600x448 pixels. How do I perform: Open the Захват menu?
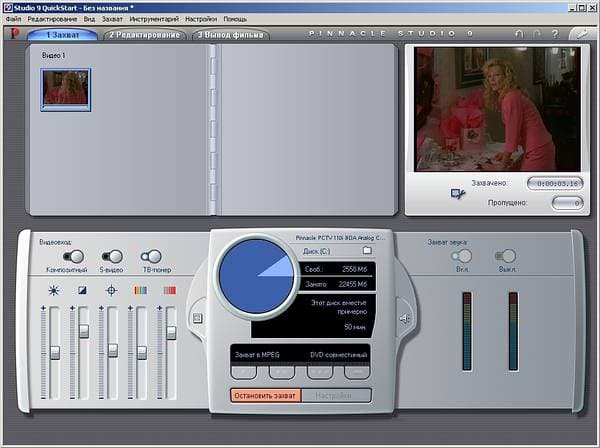[112, 19]
